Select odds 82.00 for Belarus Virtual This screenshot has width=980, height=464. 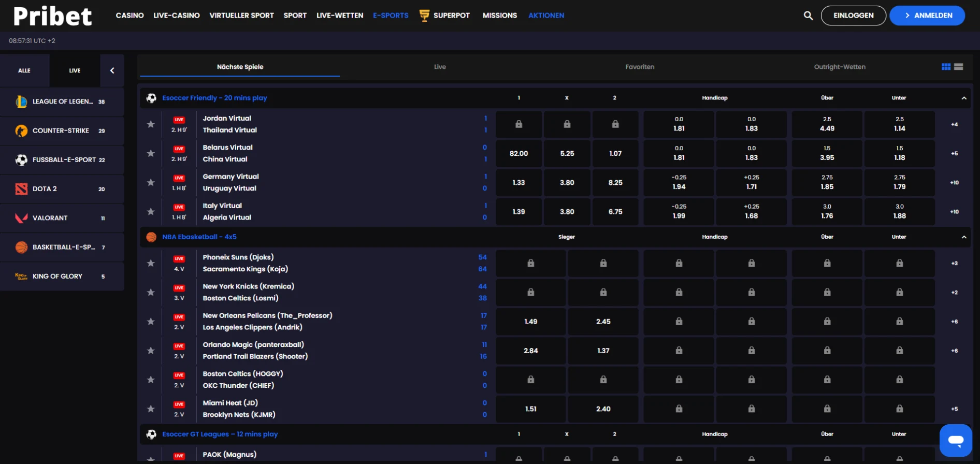point(518,153)
